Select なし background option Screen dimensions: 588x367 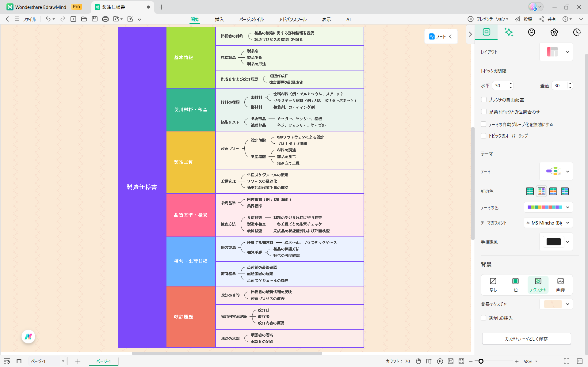click(493, 285)
